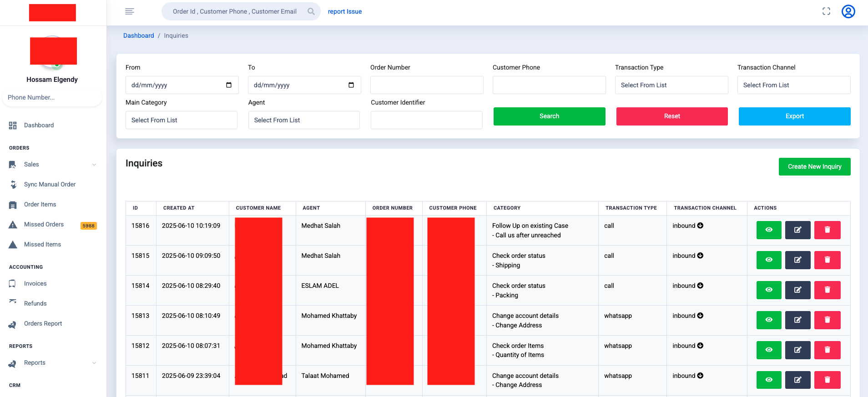
Task: Open the Transaction Type dropdown
Action: (671, 85)
